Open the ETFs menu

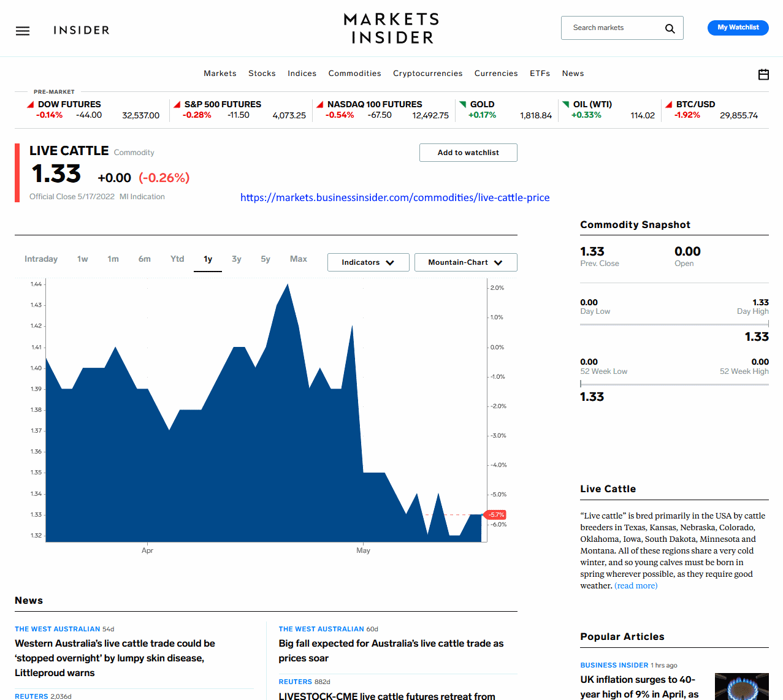pos(540,74)
